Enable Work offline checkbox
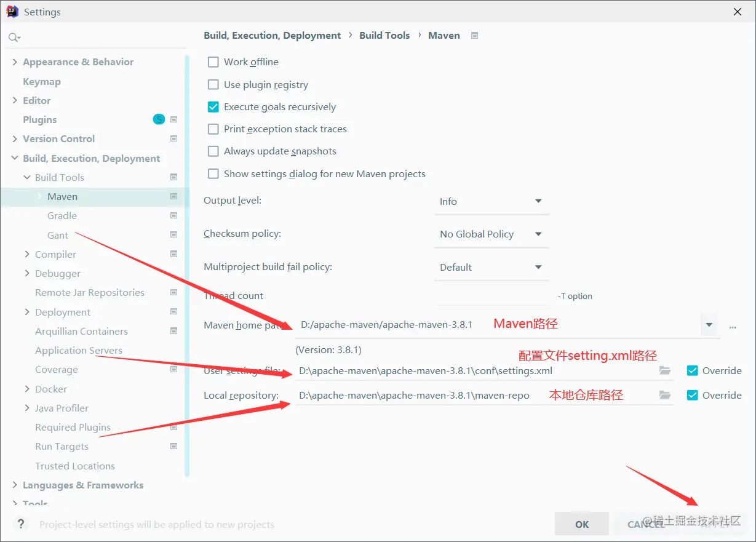756x542 pixels. [213, 62]
